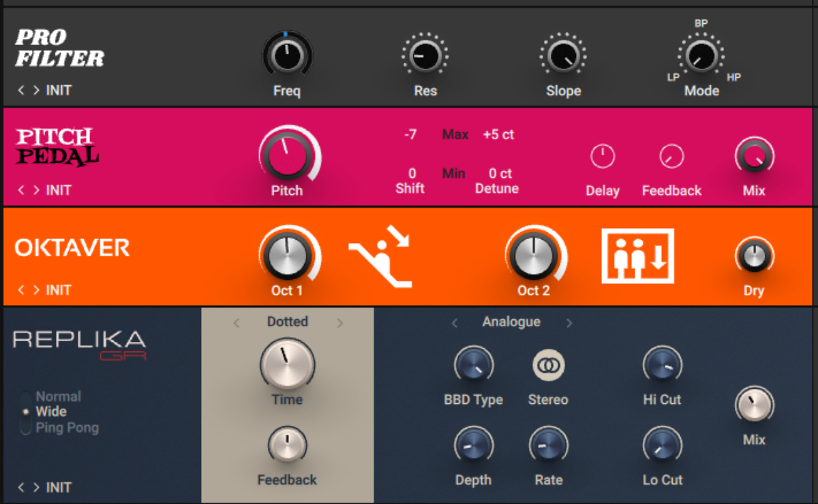
Task: Click the Min shift value 0
Action: [x=412, y=173]
